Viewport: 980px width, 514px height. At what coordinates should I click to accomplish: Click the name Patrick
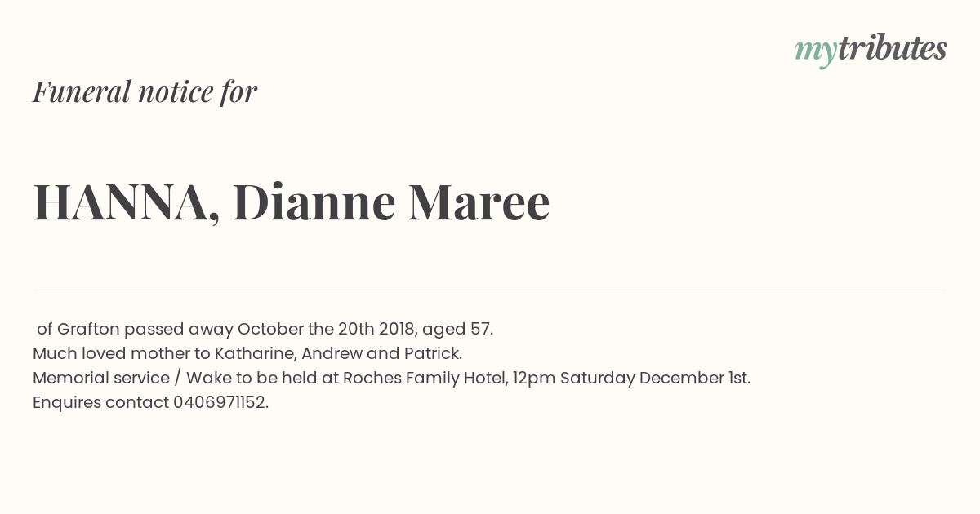click(x=432, y=353)
